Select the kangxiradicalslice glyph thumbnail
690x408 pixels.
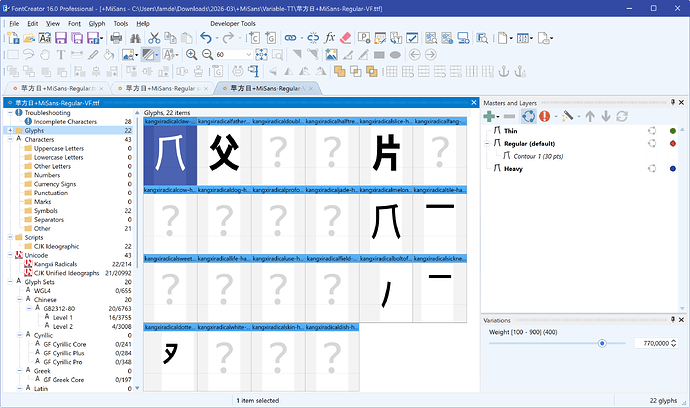coord(386,151)
